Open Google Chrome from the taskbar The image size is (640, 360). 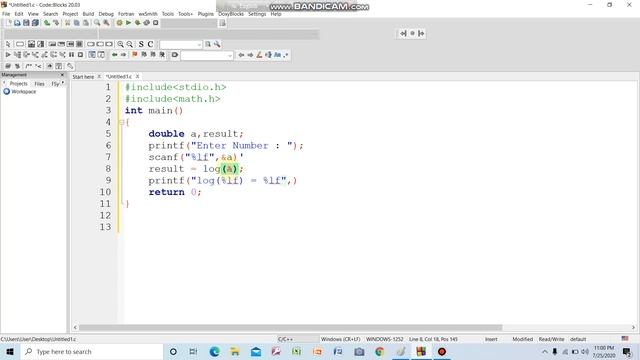point(380,351)
